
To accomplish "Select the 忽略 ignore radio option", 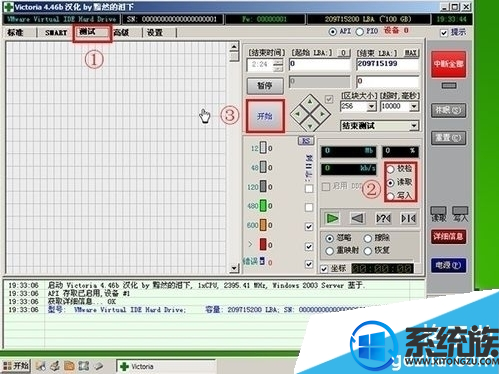I will pos(329,239).
